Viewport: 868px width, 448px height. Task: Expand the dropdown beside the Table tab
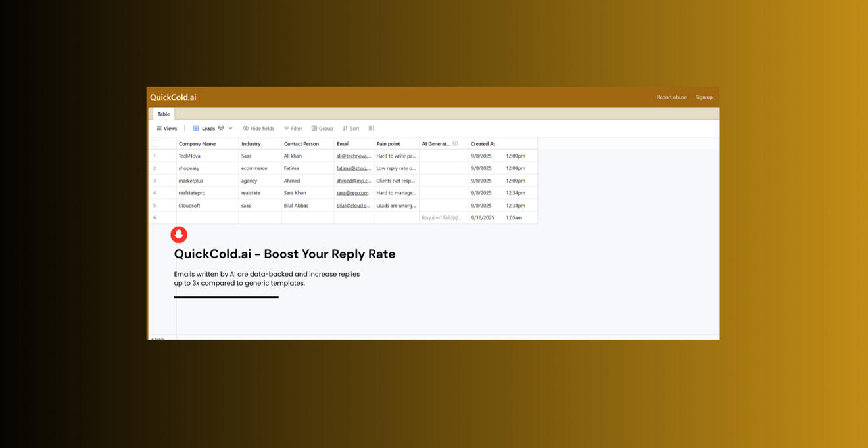pyautogui.click(x=182, y=114)
